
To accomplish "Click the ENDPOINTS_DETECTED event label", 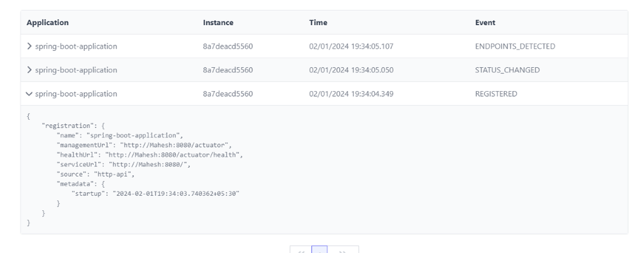I will point(514,46).
